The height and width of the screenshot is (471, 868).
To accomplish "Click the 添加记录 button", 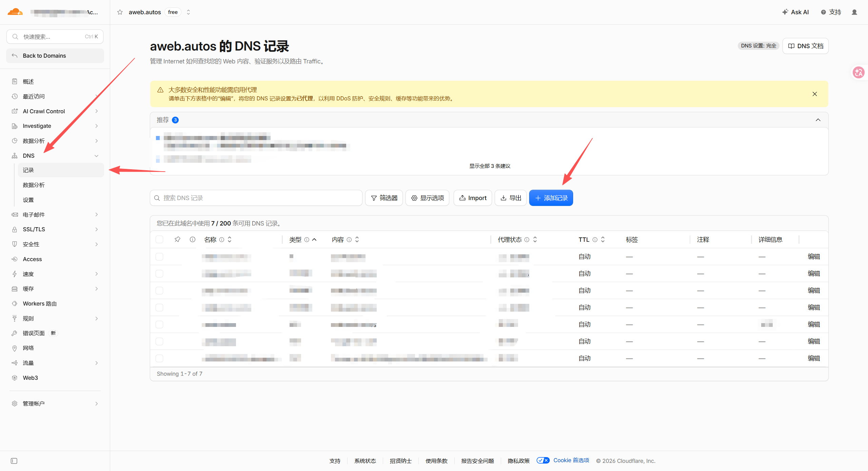I will (551, 198).
